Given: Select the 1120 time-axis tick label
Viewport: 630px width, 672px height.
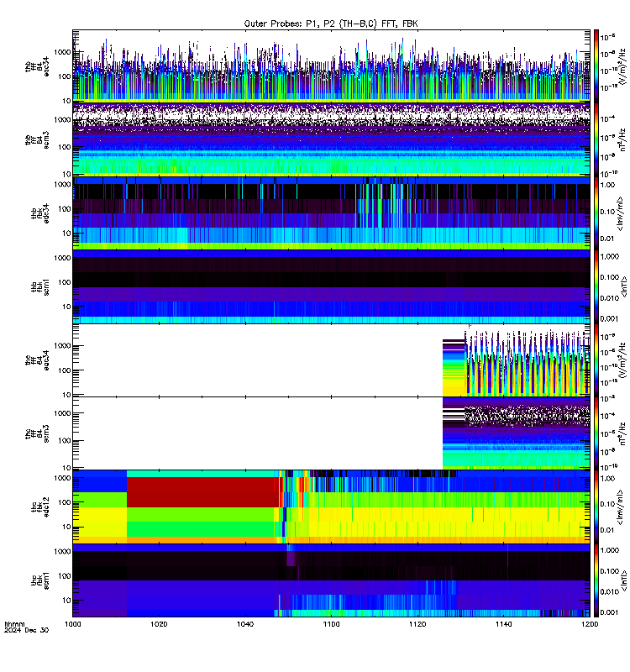Looking at the screenshot, I should [417, 624].
